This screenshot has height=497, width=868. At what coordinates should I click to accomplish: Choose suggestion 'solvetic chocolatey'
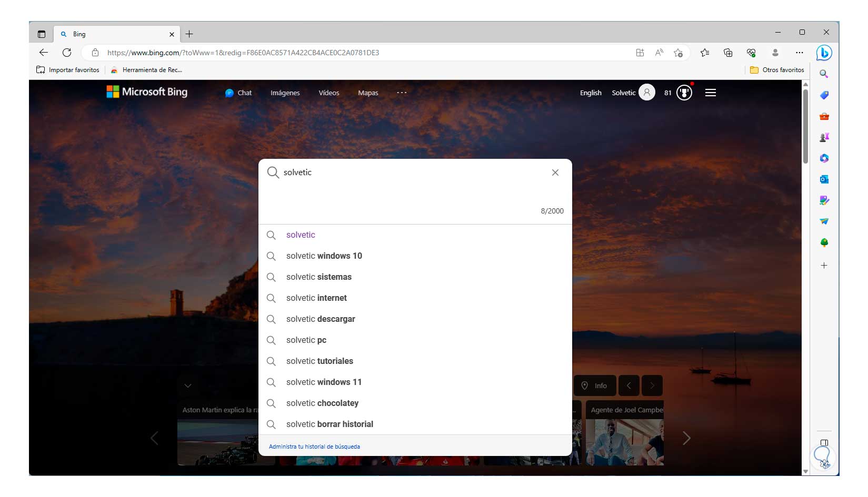(x=415, y=403)
